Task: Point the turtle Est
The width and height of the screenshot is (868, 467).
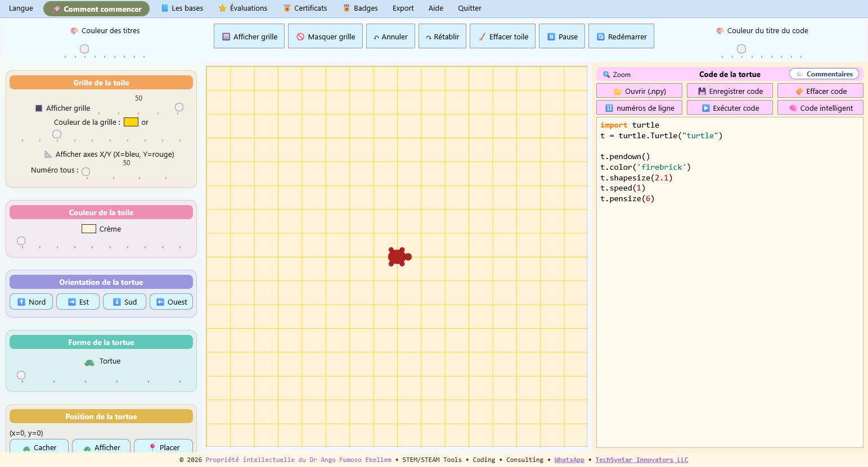Action: [78, 302]
